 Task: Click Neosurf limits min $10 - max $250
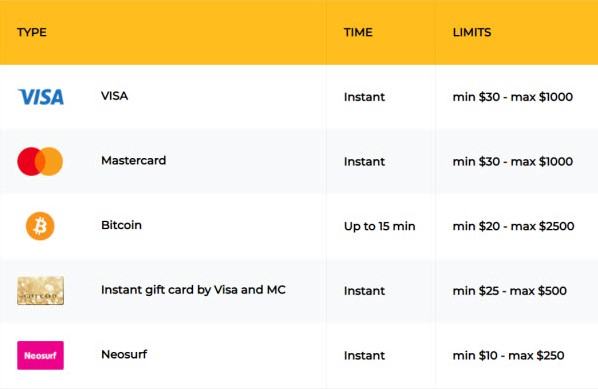point(508,355)
